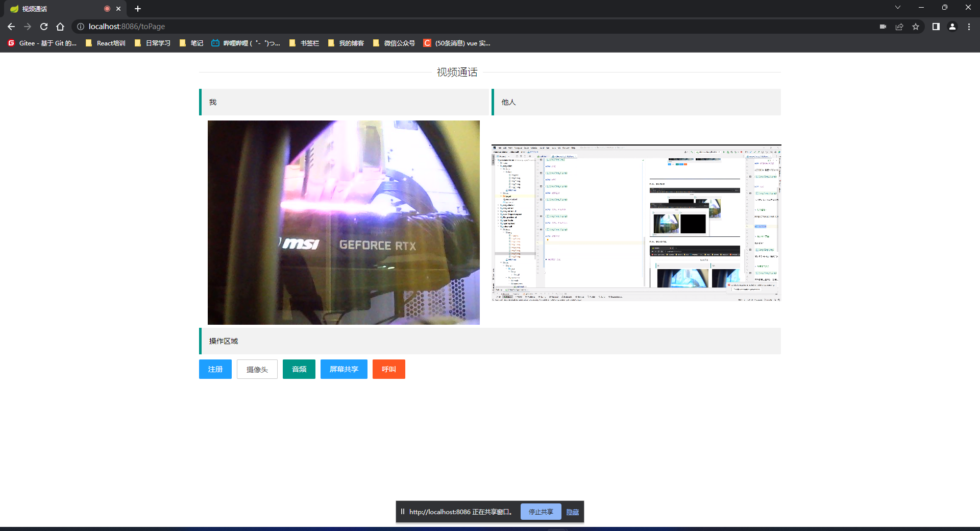This screenshot has height=531, width=980.
Task: Open React培训 bookmark folder
Action: (x=106, y=43)
